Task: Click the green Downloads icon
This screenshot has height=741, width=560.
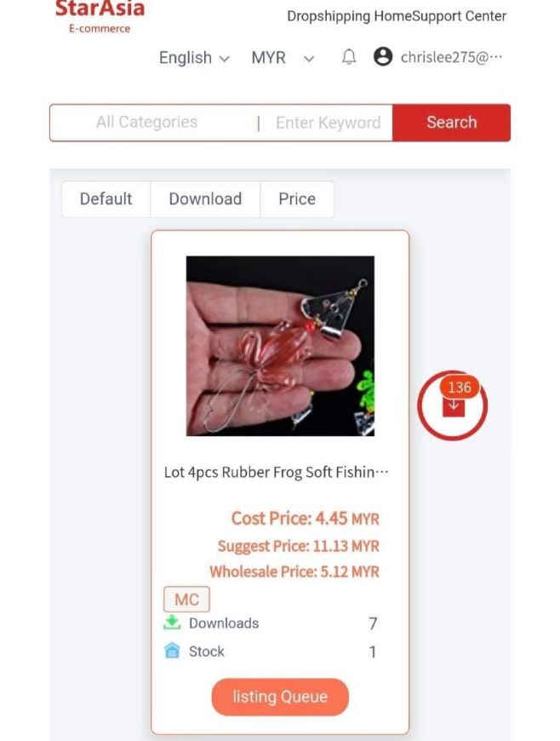Action: (x=172, y=623)
